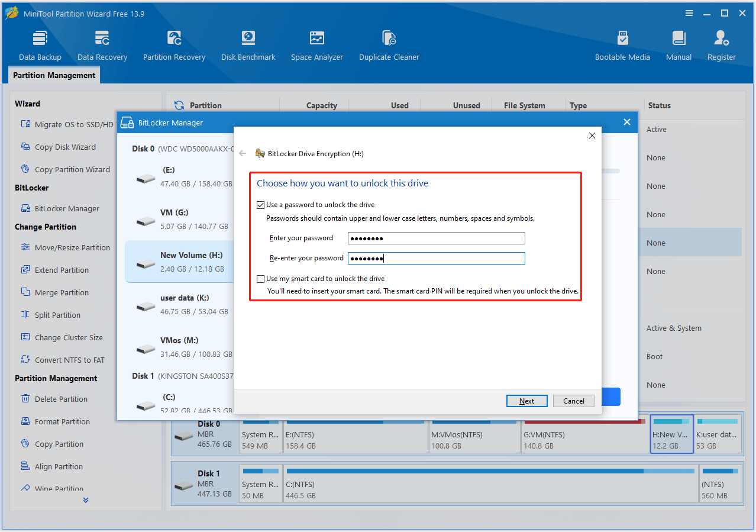Select Disk 0 header in disk map
Image resolution: width=756 pixels, height=532 pixels.
point(206,434)
